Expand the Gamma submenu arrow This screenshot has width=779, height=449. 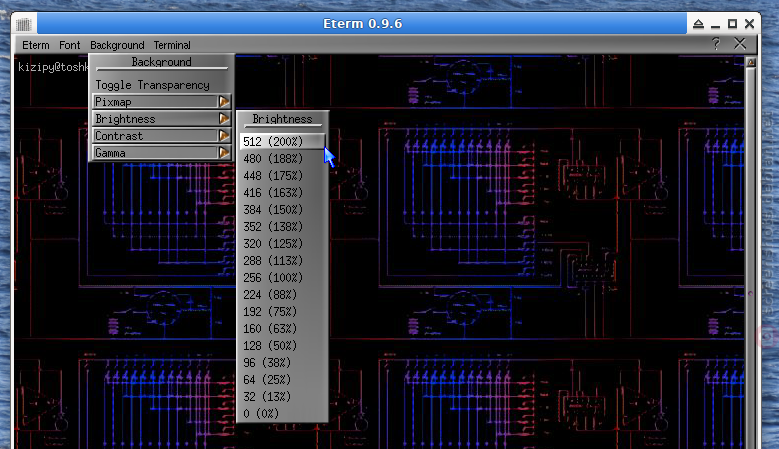224,152
